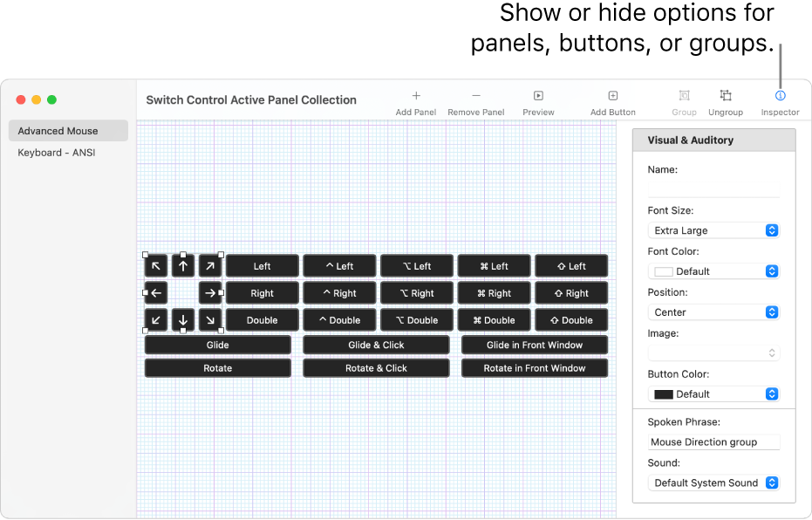Select the up-left arrow button
The height and width of the screenshot is (520, 812).
click(156, 266)
